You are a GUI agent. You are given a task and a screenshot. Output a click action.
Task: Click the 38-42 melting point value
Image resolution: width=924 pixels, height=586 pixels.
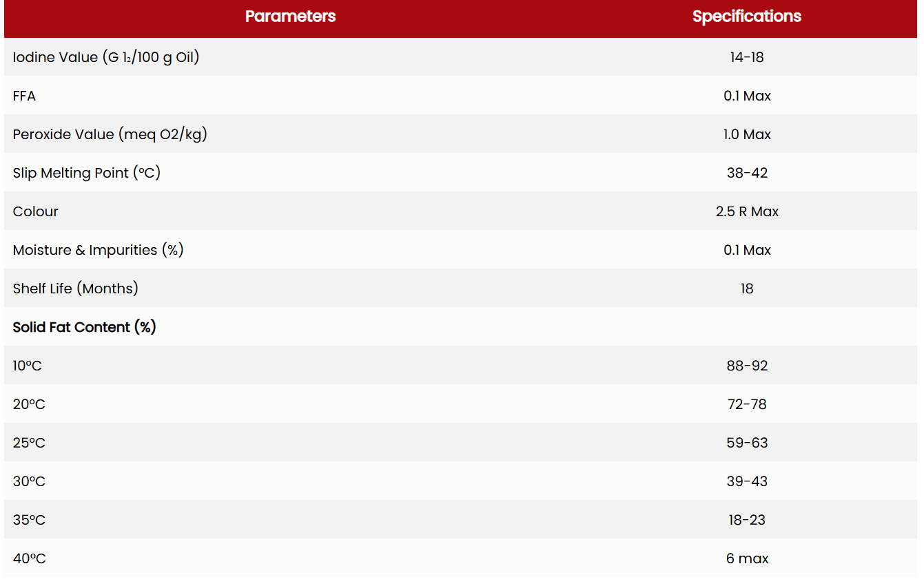point(747,173)
